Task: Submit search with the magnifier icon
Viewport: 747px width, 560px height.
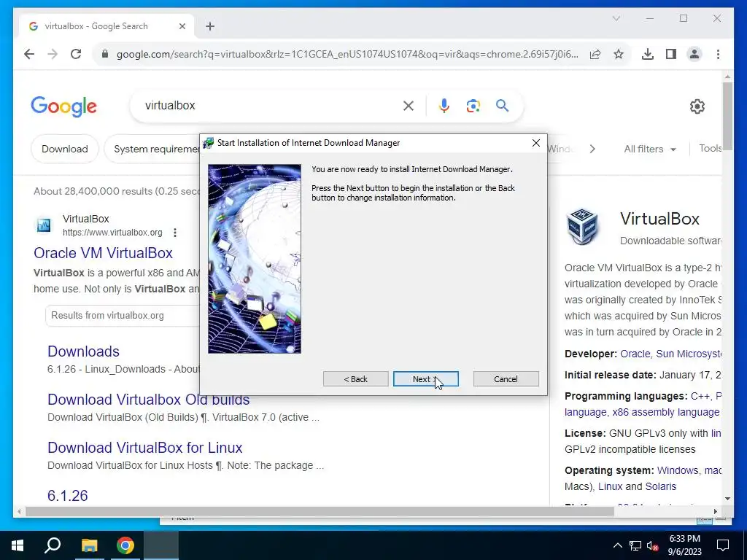Action: click(x=502, y=105)
